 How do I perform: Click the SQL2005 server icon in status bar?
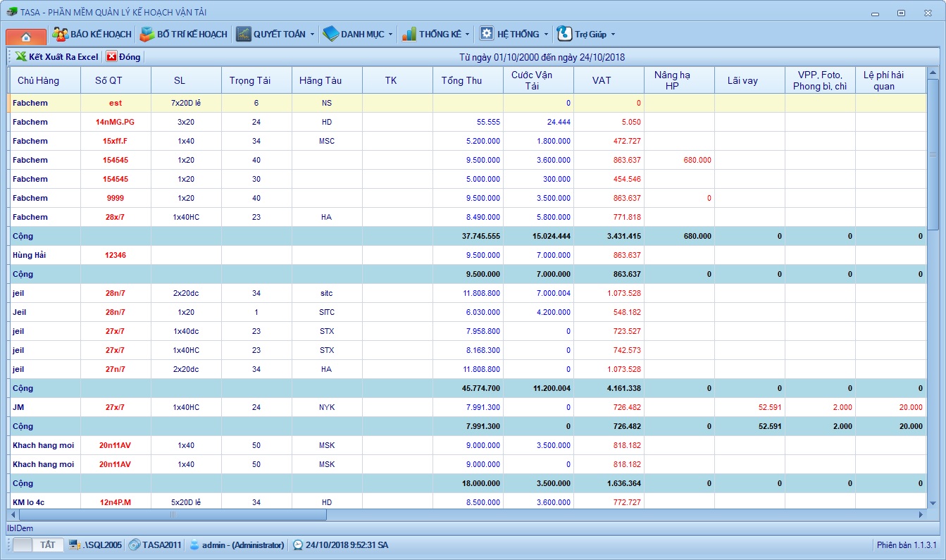tap(75, 545)
